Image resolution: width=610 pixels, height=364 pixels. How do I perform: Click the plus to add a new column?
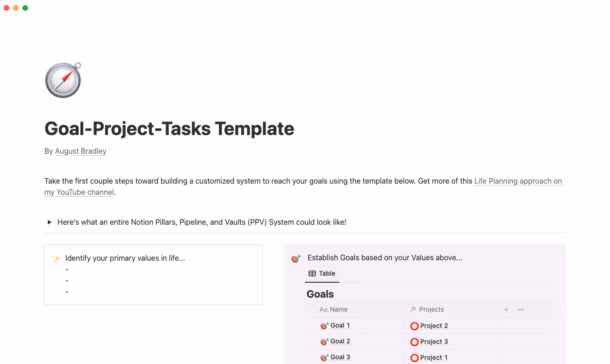click(506, 309)
